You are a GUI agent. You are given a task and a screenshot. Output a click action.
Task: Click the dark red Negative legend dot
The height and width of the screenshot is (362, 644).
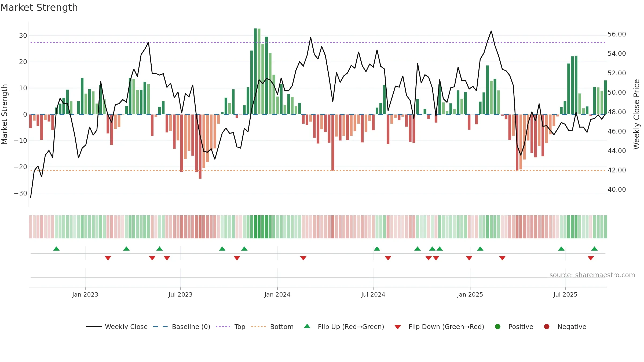(547, 327)
